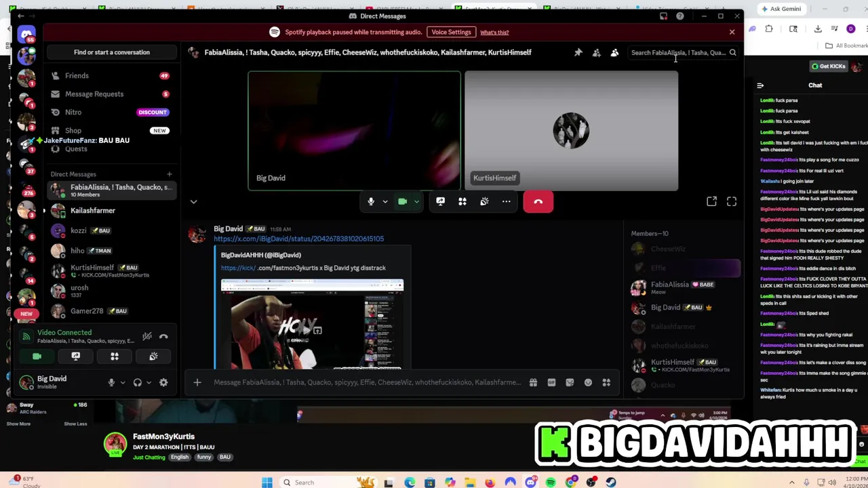
Task: Open pinned messages in group DM
Action: click(578, 52)
